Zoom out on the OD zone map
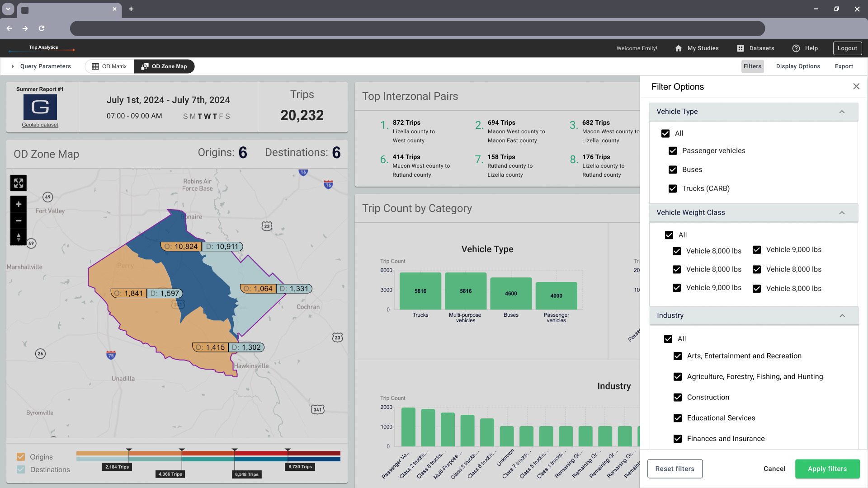Screen dimensions: 868x488 click(x=19, y=221)
